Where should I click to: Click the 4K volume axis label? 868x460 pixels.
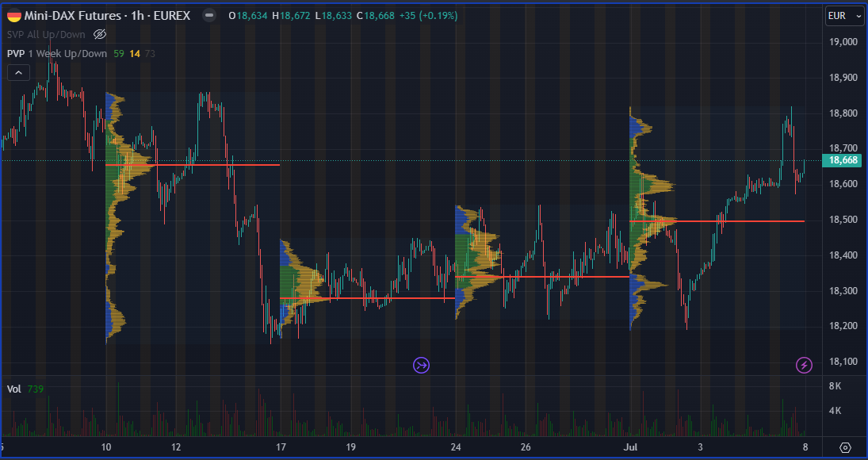tap(835, 411)
